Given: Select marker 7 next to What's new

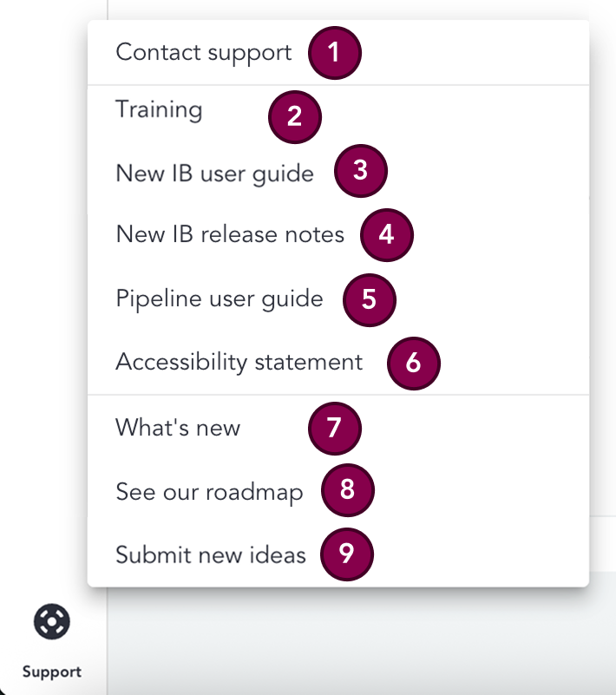Looking at the screenshot, I should click(335, 428).
